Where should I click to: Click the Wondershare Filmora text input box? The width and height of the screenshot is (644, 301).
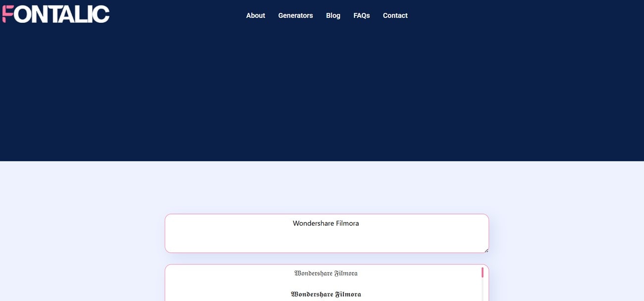(x=326, y=233)
